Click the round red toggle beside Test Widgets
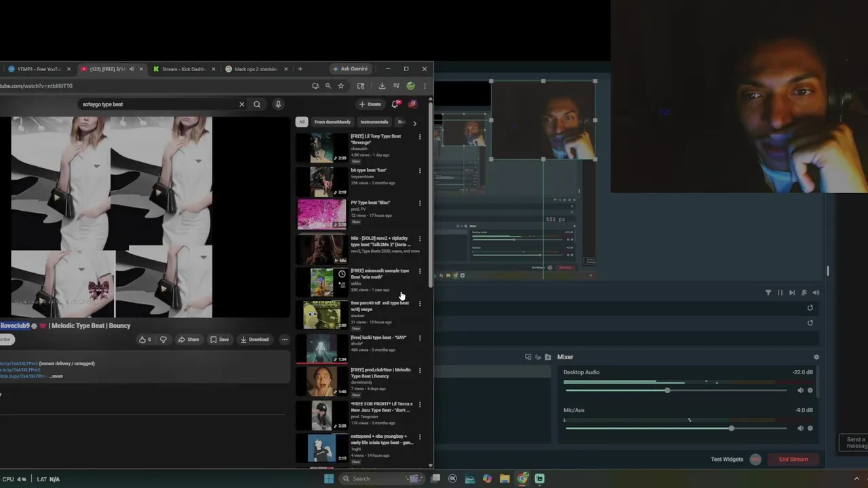This screenshot has height=488, width=868. (x=755, y=460)
